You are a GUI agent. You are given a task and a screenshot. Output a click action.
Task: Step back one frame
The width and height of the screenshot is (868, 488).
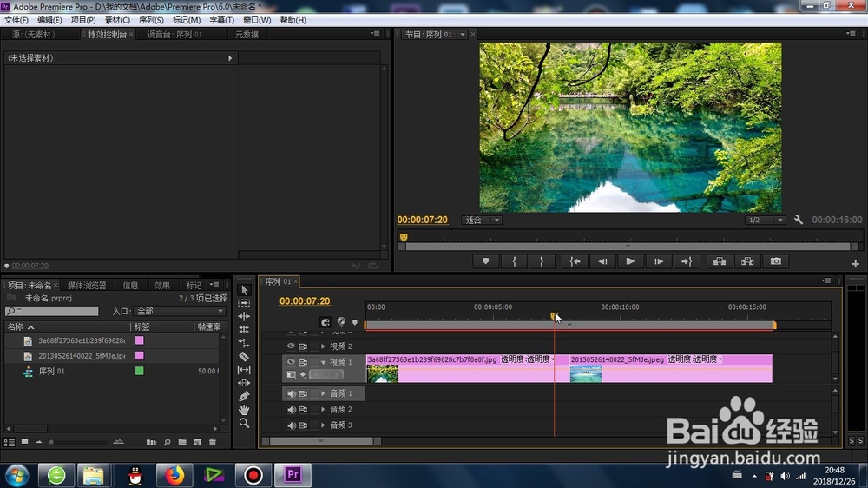(x=603, y=261)
